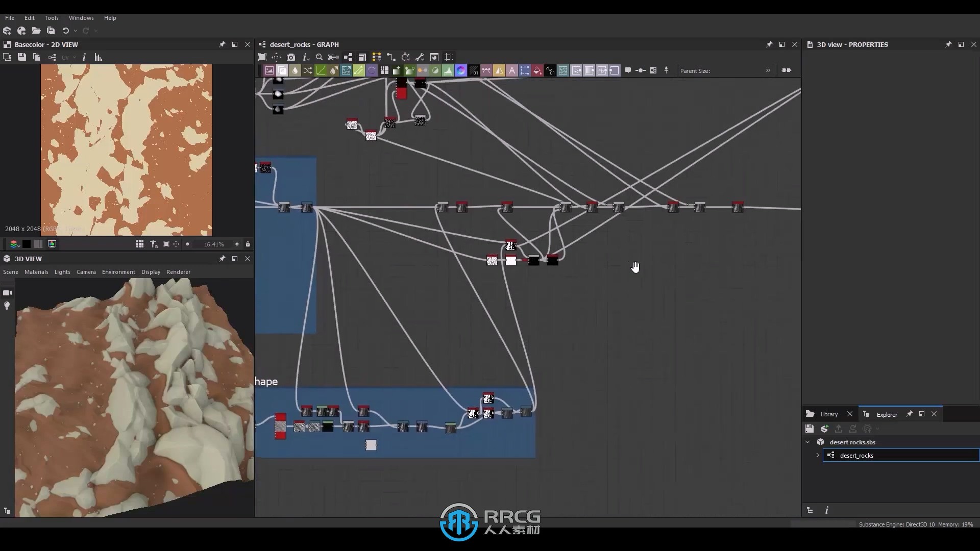Click the wrench tools icon in graph toolbar

(x=420, y=57)
